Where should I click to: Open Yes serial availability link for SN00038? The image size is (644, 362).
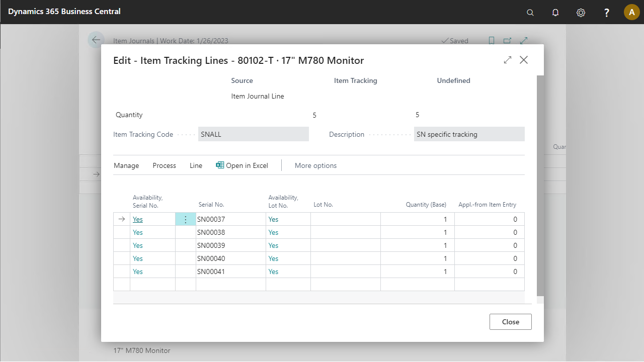coord(138,232)
